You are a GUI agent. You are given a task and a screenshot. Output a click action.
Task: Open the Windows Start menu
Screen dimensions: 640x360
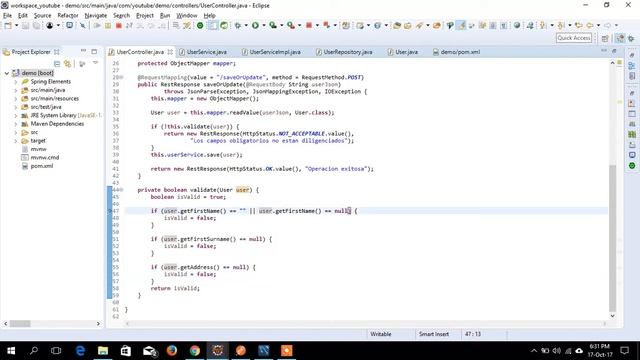pos(11,351)
